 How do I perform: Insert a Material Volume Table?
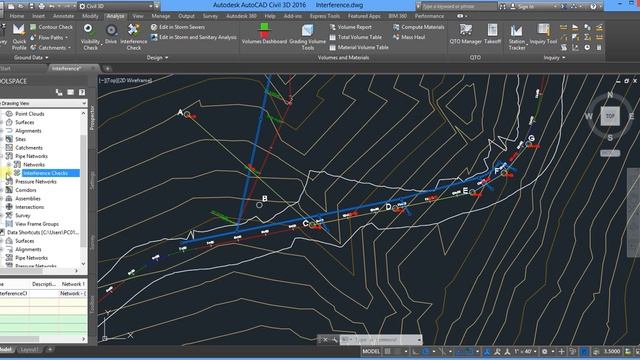coord(359,47)
